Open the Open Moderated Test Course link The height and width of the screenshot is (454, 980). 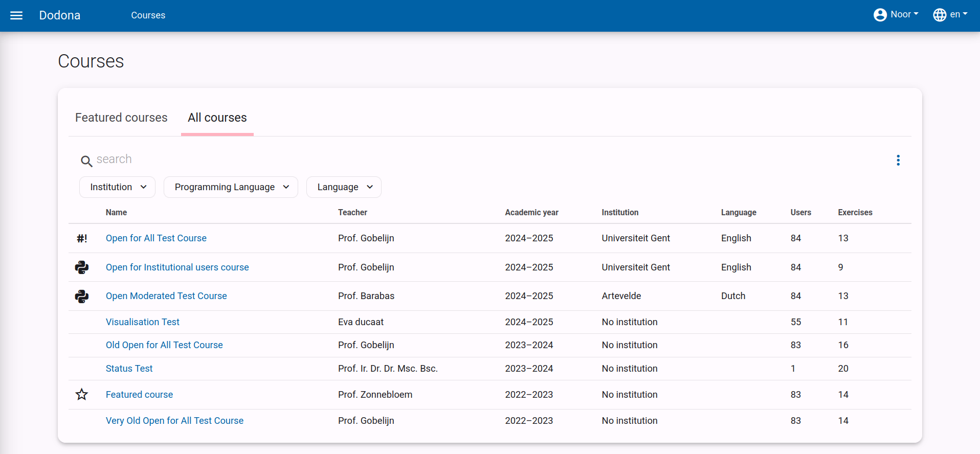[166, 296]
